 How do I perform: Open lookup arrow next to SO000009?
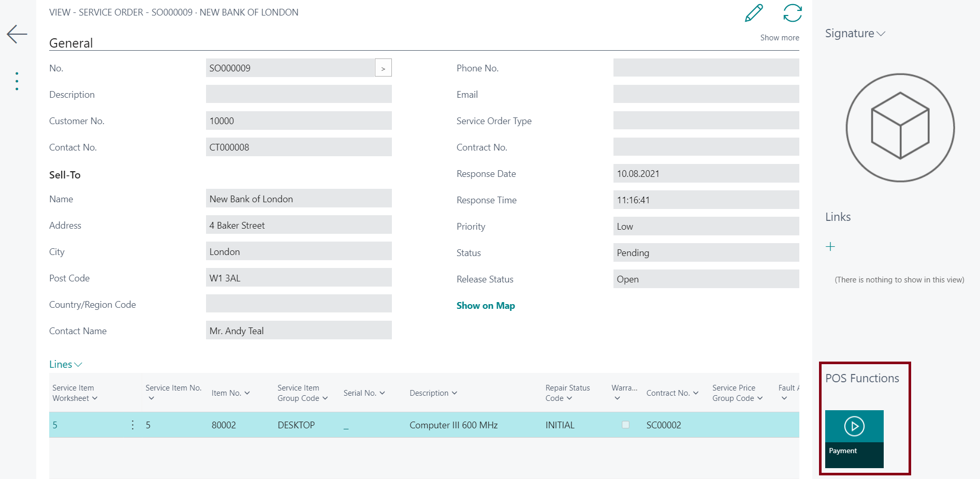pyautogui.click(x=383, y=68)
